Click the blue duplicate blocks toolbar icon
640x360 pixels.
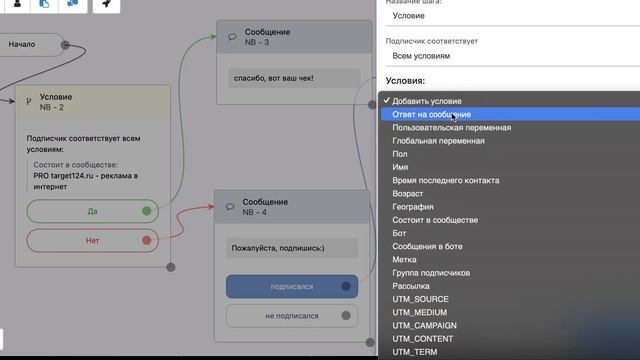coord(73,3)
